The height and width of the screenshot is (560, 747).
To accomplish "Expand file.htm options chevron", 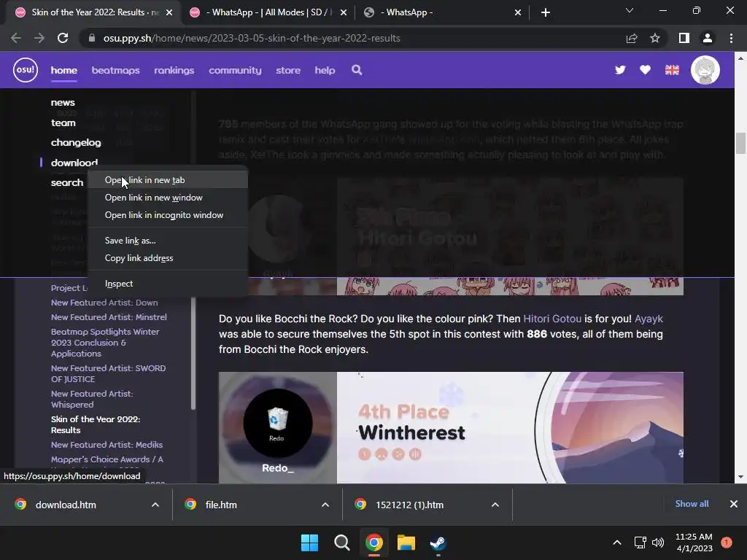I will pyautogui.click(x=325, y=505).
